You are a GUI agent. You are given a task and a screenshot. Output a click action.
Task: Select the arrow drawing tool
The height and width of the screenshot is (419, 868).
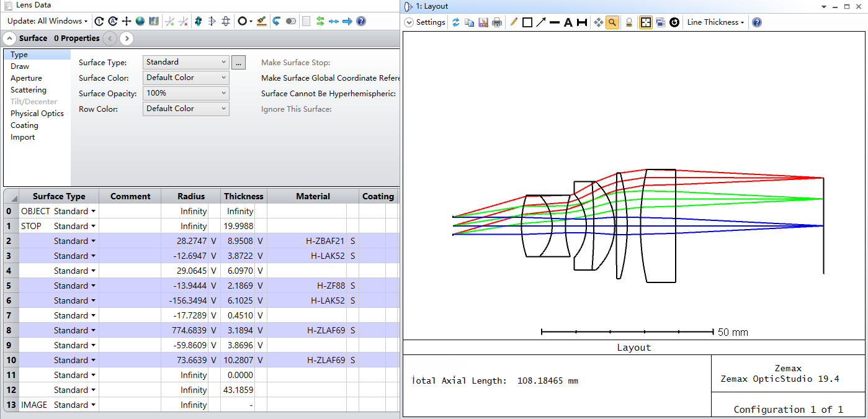click(x=541, y=22)
